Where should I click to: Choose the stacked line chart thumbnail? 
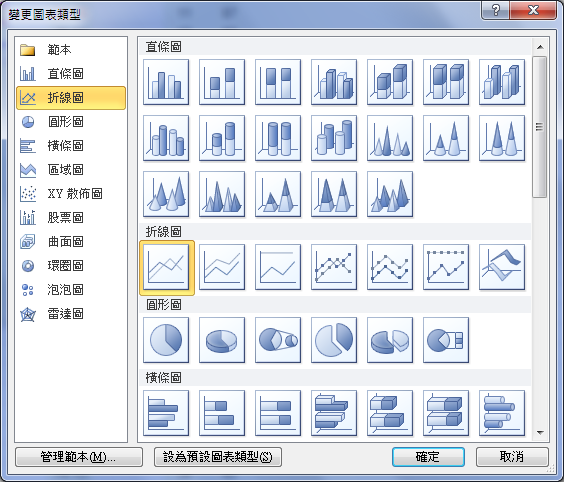coord(222,267)
